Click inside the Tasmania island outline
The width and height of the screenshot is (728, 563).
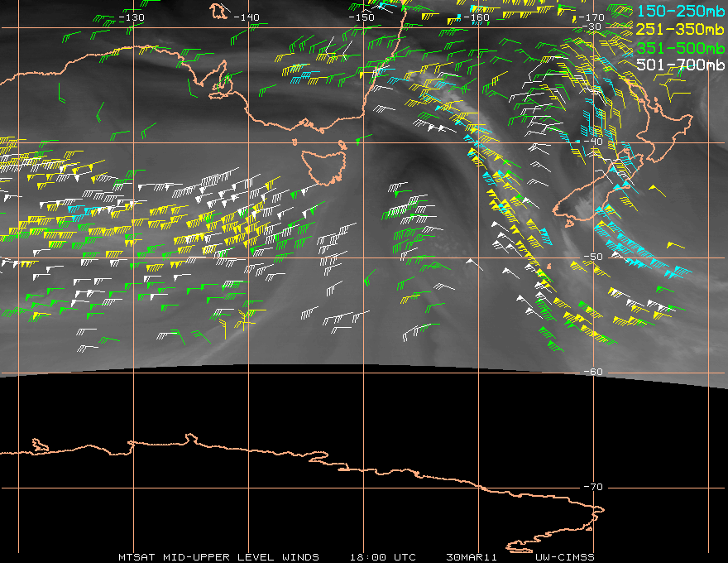(323, 166)
